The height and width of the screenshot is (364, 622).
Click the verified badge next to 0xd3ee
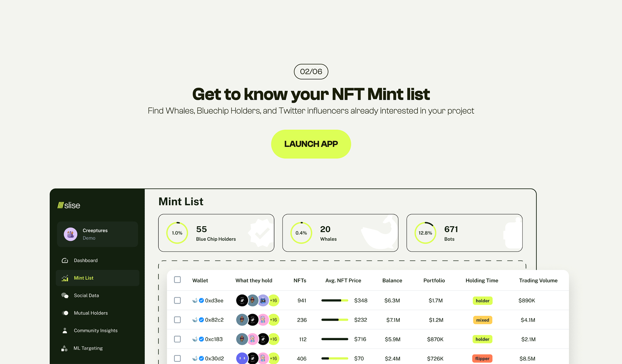[x=201, y=301]
